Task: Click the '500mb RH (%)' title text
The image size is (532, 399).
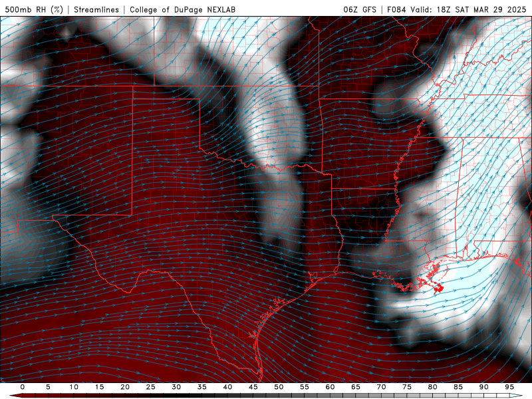Action: (34, 9)
